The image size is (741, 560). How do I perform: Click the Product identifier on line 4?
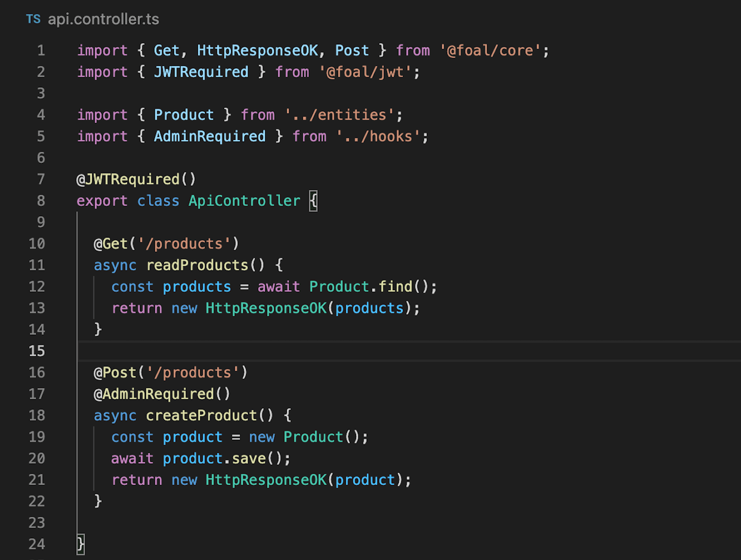[x=184, y=115]
